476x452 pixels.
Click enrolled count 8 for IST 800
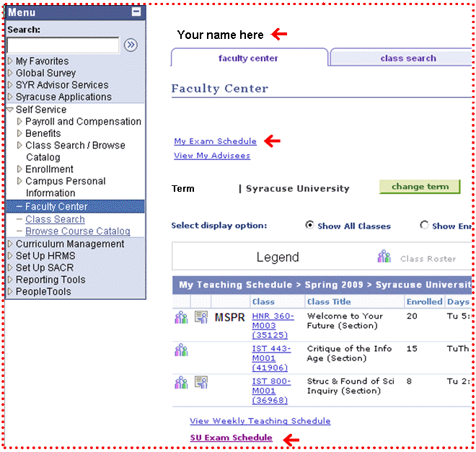409,381
